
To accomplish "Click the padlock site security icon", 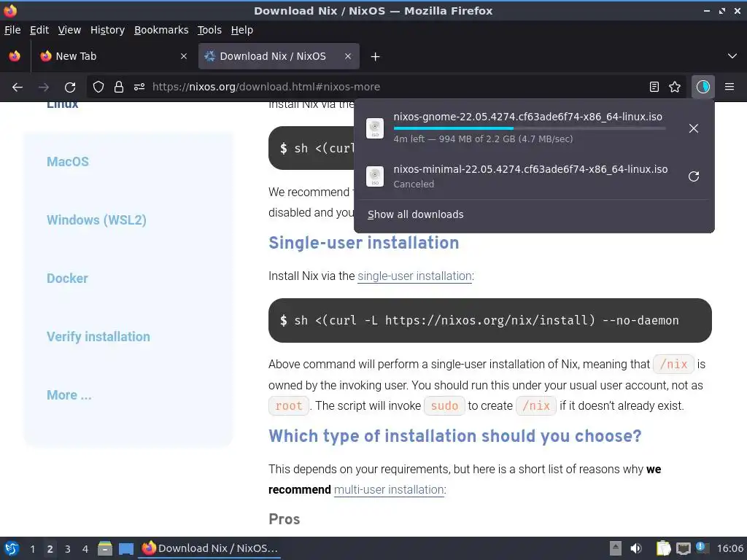I will tap(119, 87).
